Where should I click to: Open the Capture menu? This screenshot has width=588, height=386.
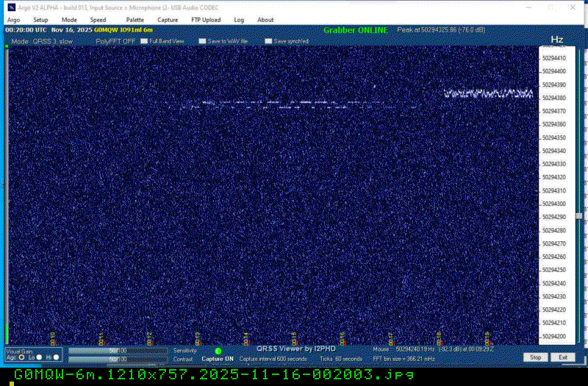click(x=168, y=20)
